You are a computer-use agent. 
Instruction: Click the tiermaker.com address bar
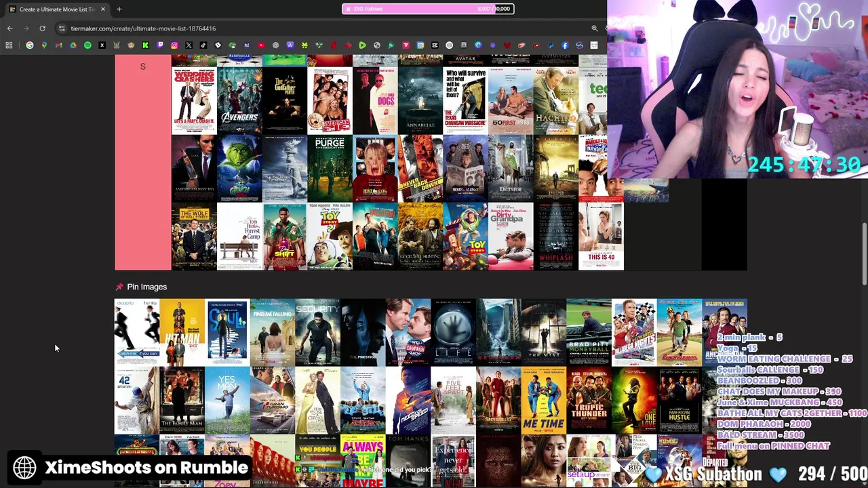[x=325, y=28]
